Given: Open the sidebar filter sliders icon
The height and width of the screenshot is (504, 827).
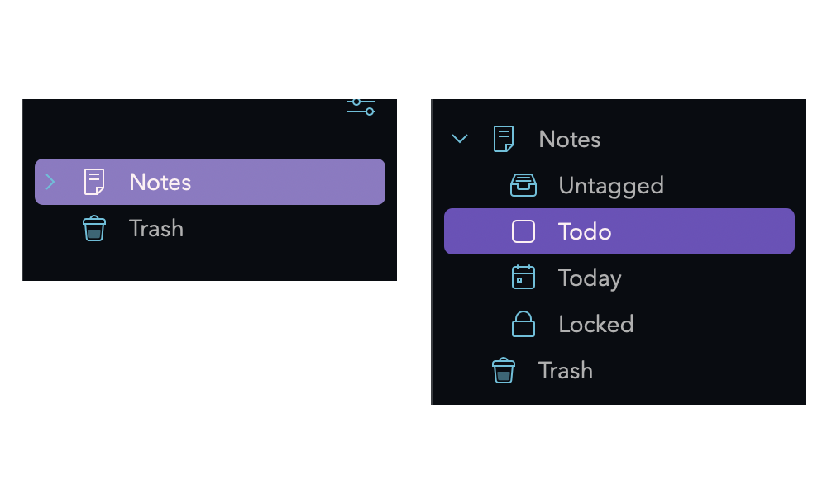Looking at the screenshot, I should [361, 107].
